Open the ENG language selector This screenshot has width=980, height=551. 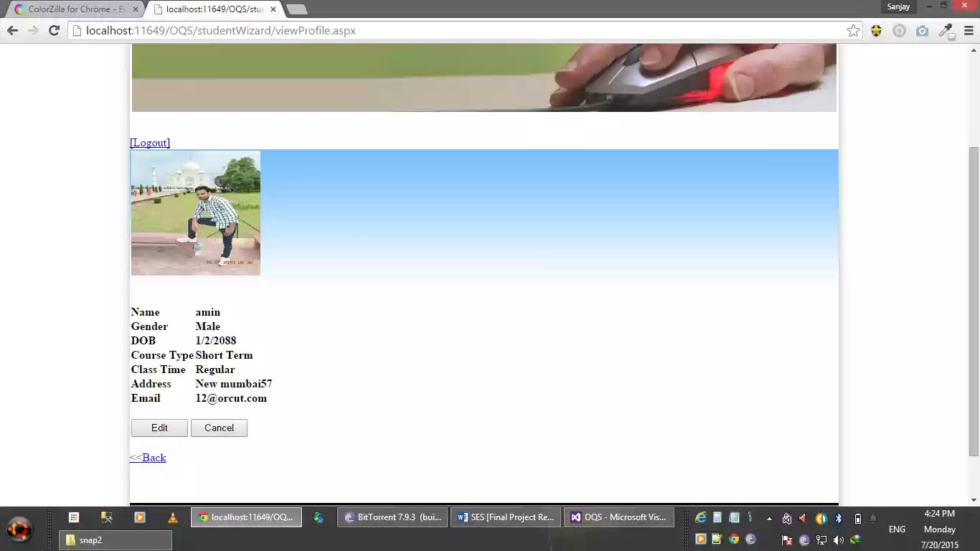(897, 529)
